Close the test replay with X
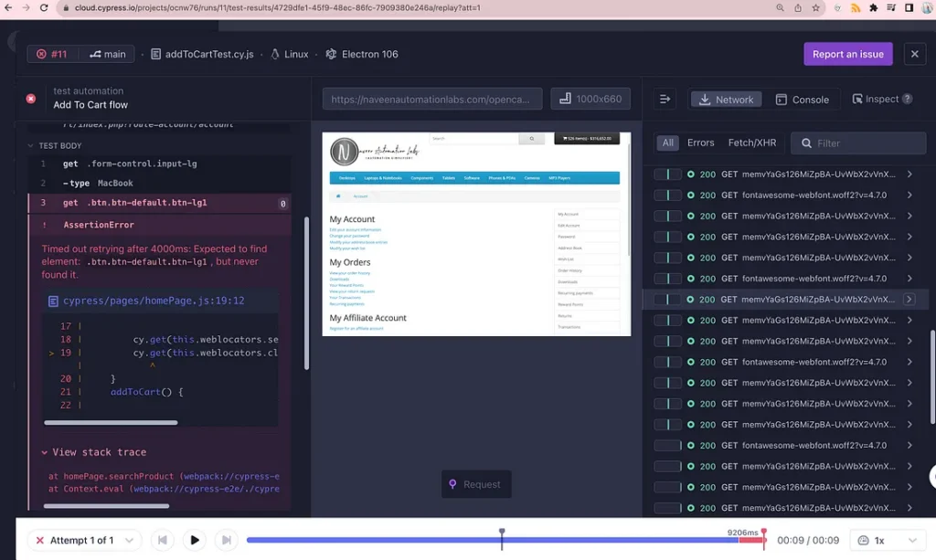The image size is (936, 560). click(914, 54)
